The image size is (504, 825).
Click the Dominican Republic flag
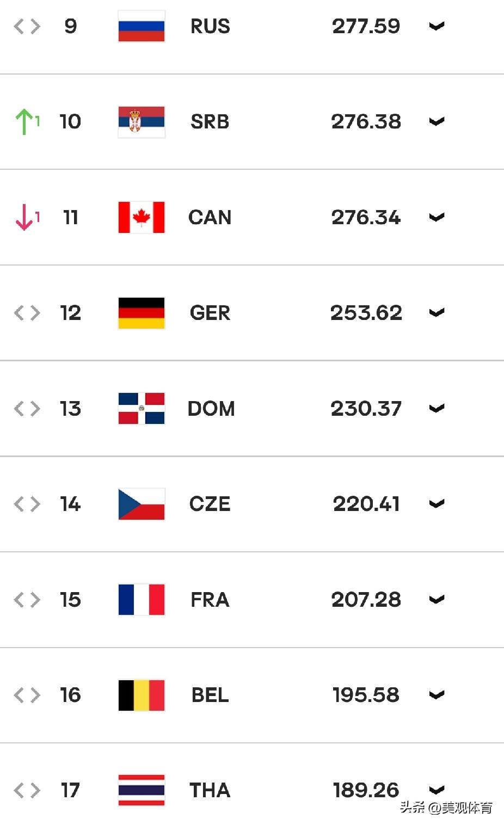point(142,408)
